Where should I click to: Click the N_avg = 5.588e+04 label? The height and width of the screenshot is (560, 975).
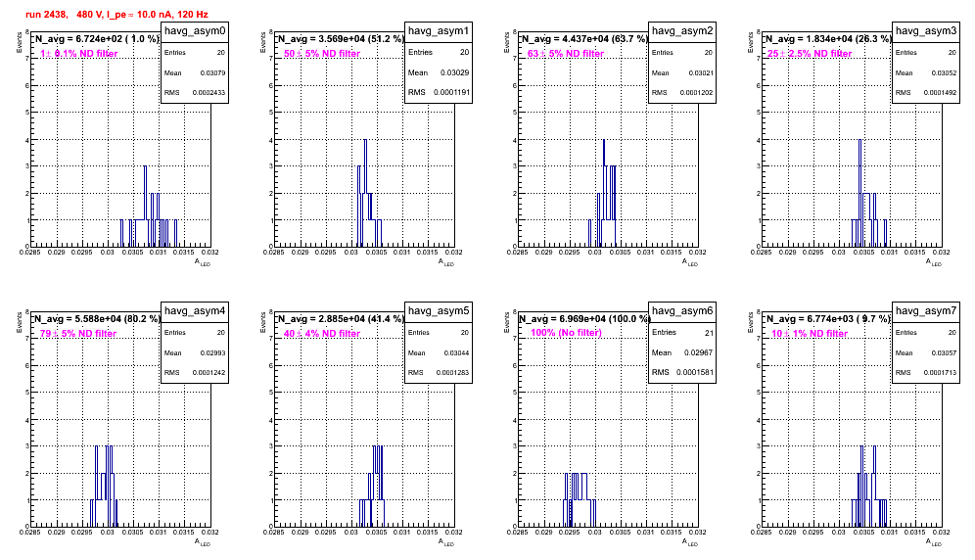click(x=96, y=319)
